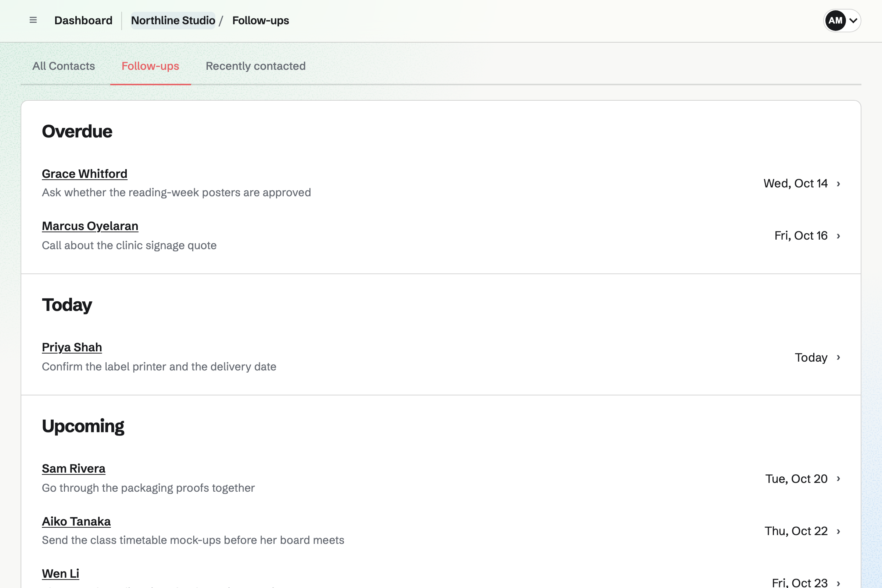Click note about class timetable mock-ups
Viewport: 882px width, 588px height.
pyautogui.click(x=193, y=540)
